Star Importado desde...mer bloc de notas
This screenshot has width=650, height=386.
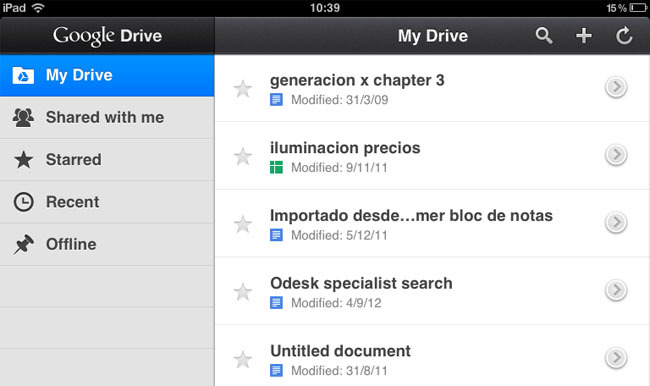point(243,224)
